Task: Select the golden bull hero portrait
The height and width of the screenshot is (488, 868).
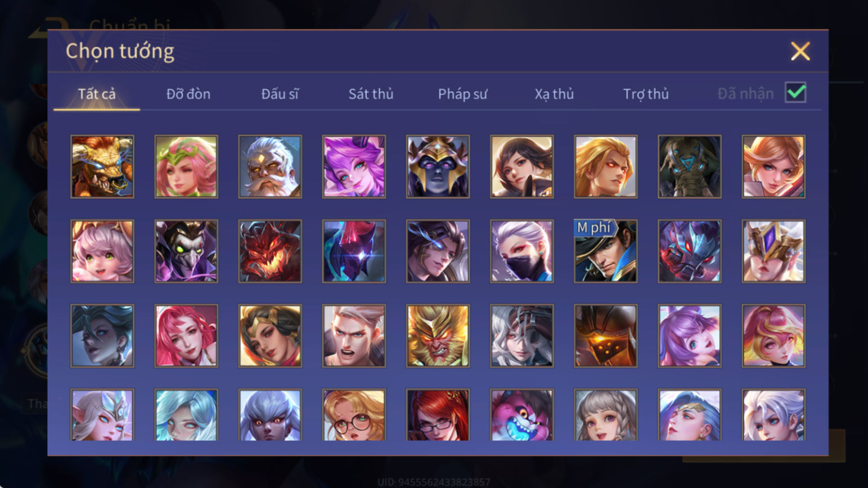Action: [x=102, y=166]
